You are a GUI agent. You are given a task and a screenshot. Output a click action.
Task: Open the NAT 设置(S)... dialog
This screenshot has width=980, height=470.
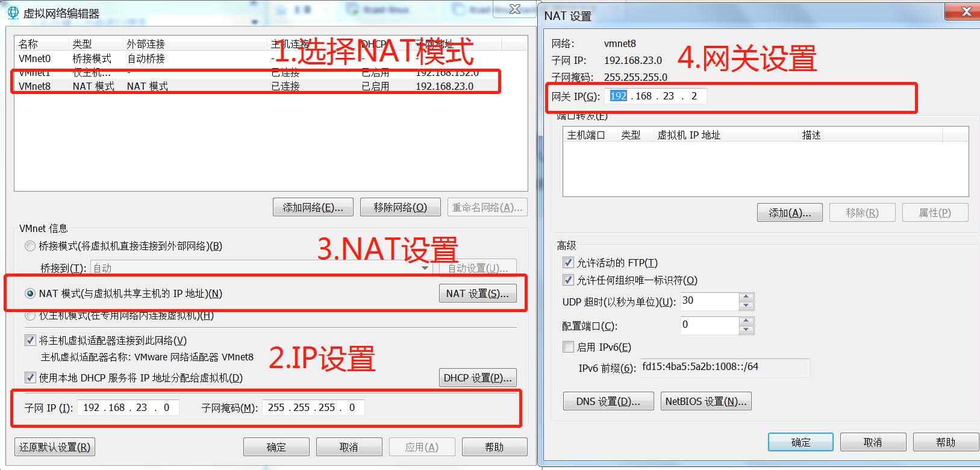478,293
